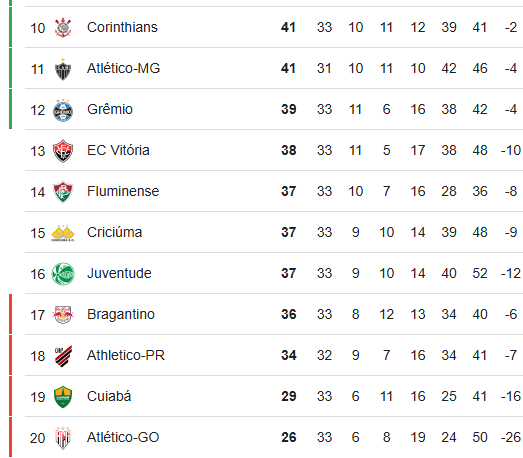Click the Bragantino club crest
This screenshot has width=523, height=458.
63,315
